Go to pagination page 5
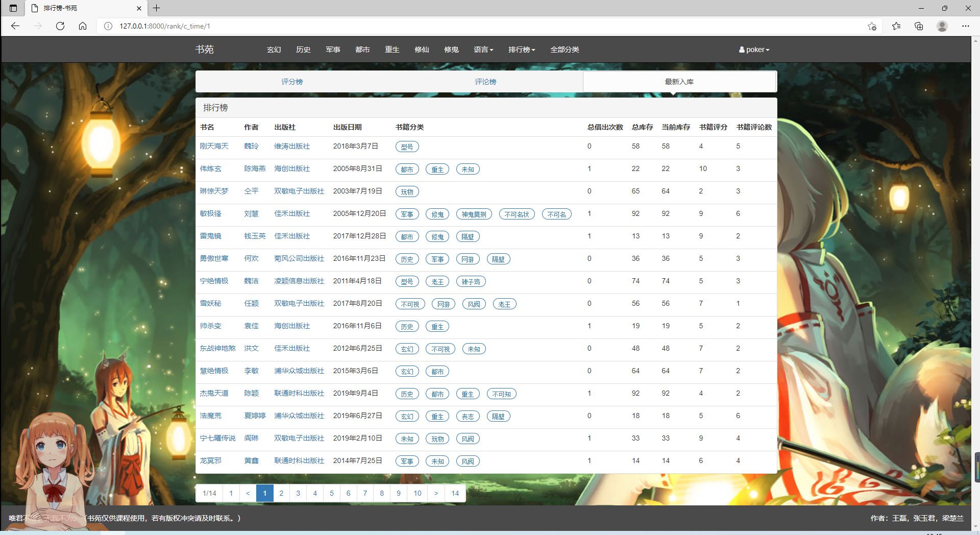Screen dimensions: 980x535 tap(332, 493)
